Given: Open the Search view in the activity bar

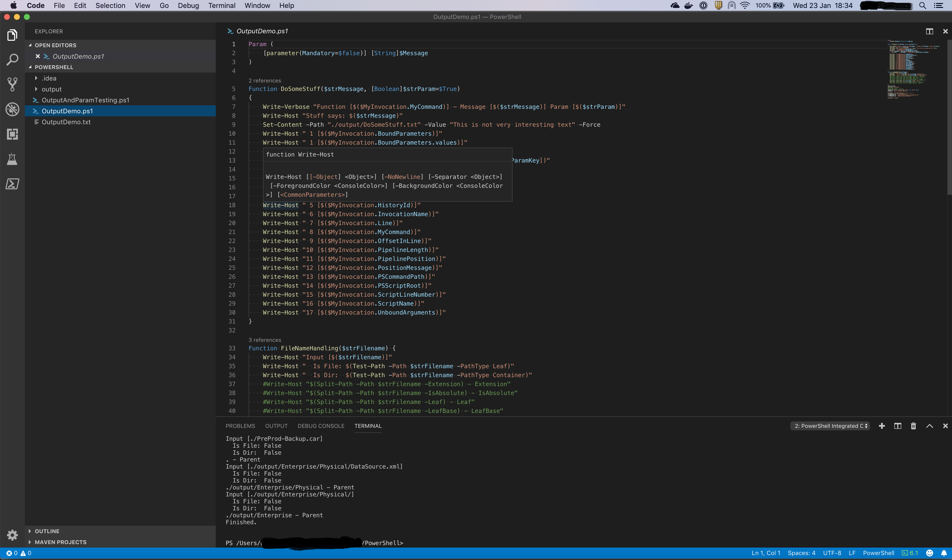Looking at the screenshot, I should tap(12, 59).
